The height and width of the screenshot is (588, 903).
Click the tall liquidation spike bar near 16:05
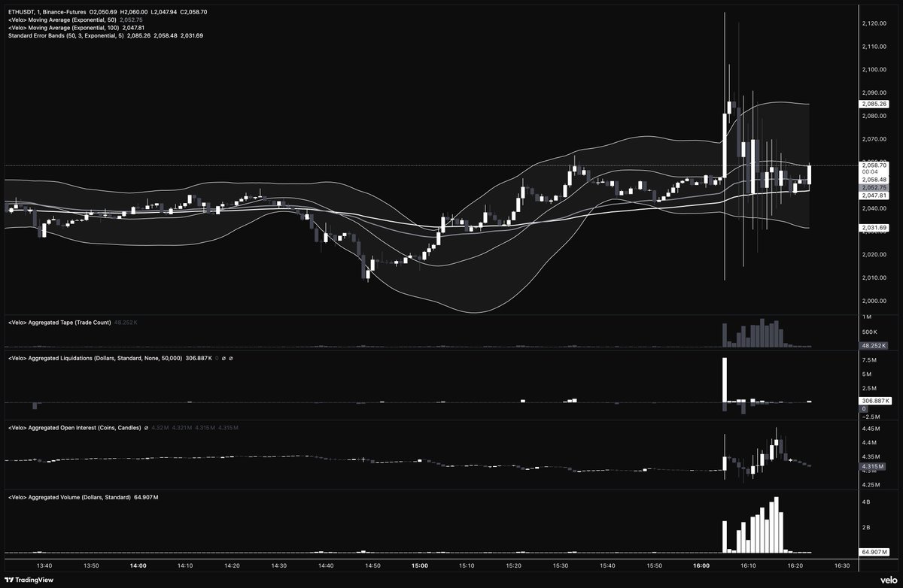725,380
